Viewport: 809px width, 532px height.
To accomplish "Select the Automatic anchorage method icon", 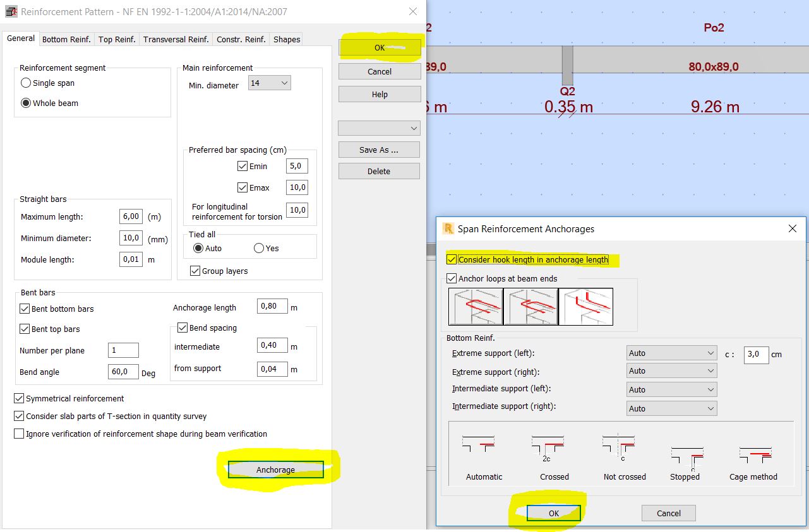I will tap(477, 448).
